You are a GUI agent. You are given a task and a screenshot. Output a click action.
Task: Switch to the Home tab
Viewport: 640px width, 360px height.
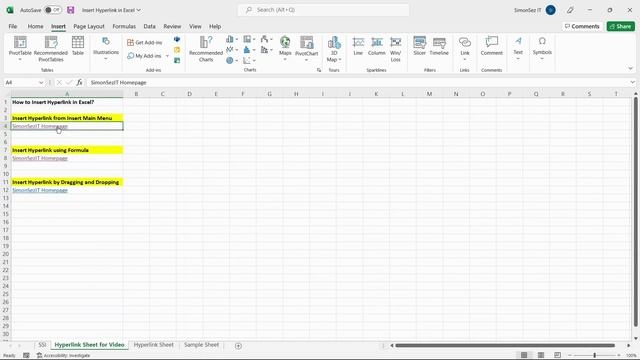tap(36, 26)
